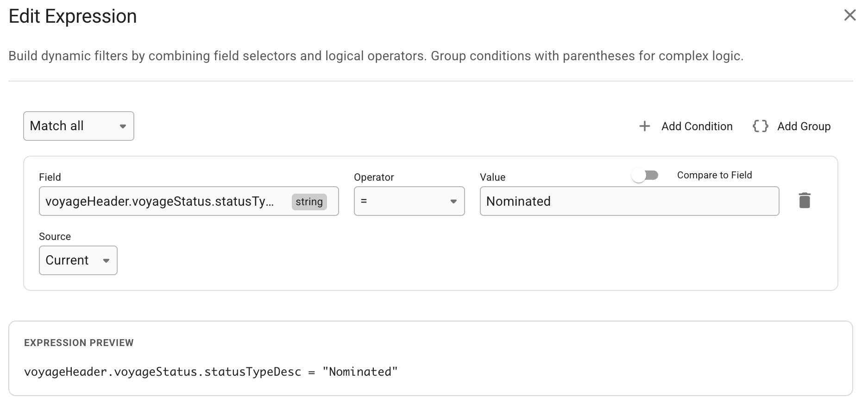Click the Operator dropdown caret arrow
Image resolution: width=868 pixels, height=416 pixels.
tap(453, 201)
